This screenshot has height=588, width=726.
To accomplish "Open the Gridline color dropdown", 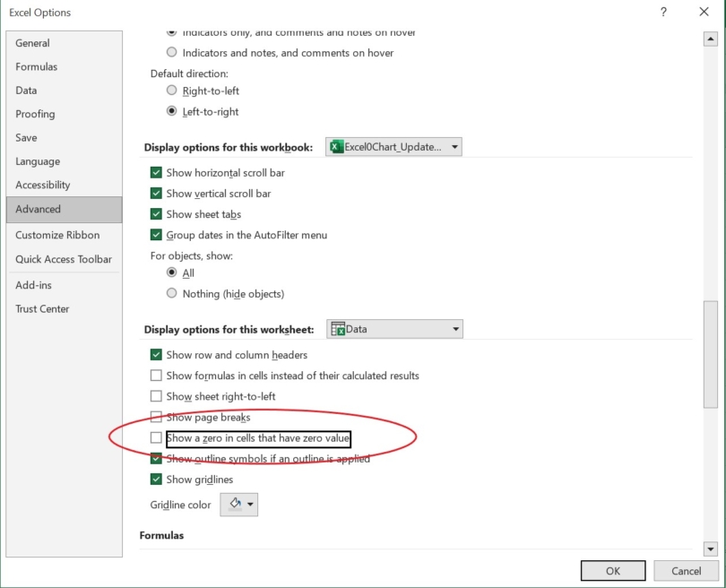I will pos(240,504).
